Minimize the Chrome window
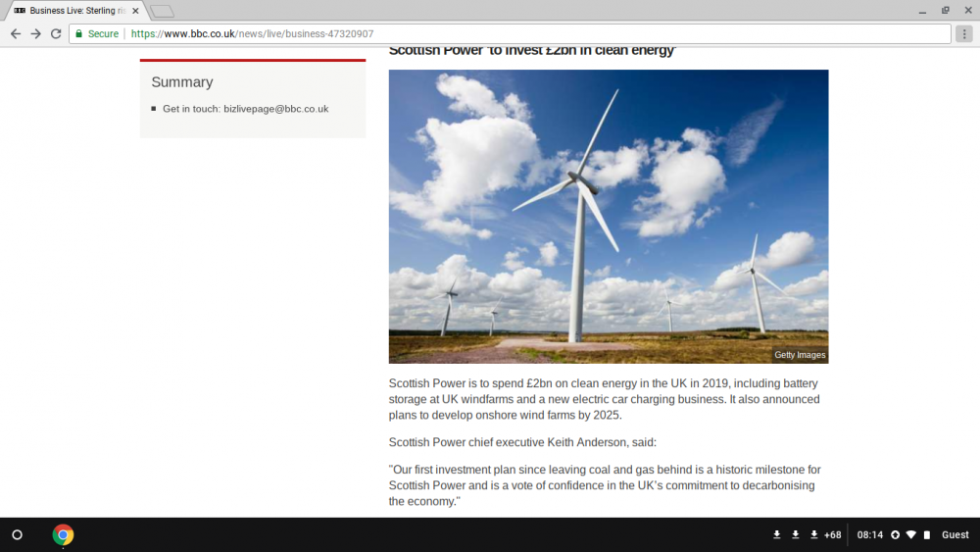The image size is (980, 552). click(x=922, y=11)
